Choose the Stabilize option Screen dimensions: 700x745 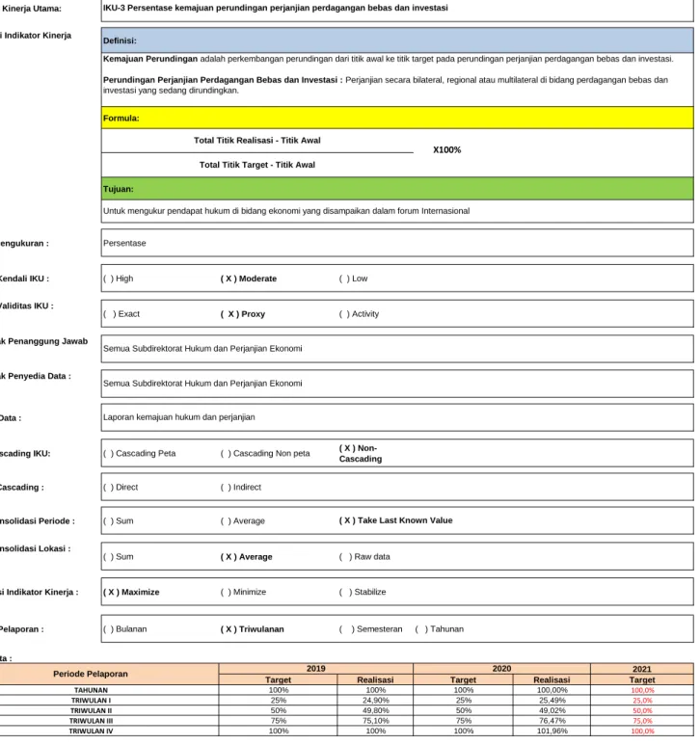[363, 592]
